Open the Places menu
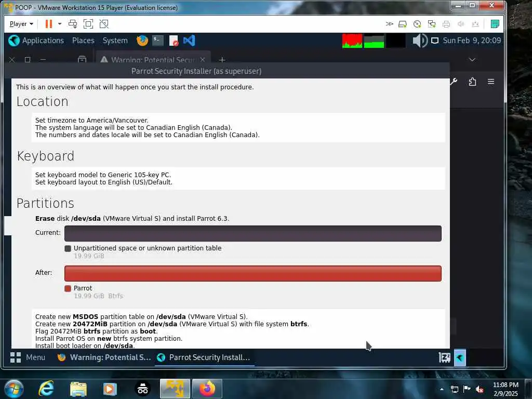The height and width of the screenshot is (399, 532). 83,41
